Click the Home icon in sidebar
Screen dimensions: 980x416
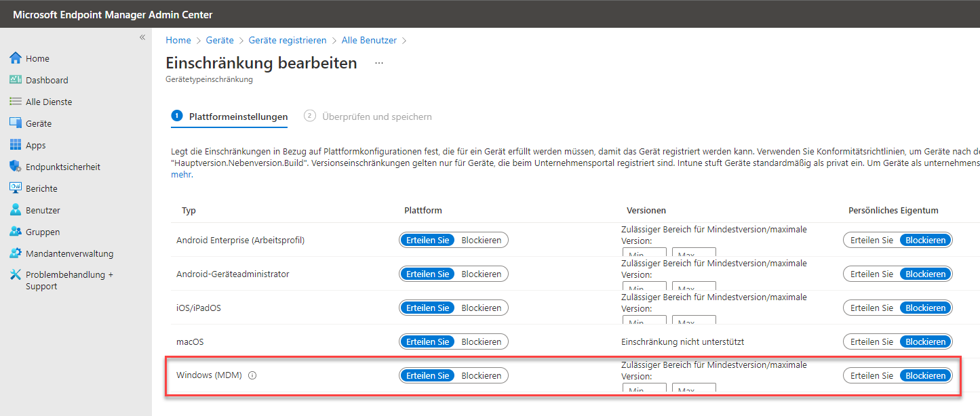tap(16, 58)
